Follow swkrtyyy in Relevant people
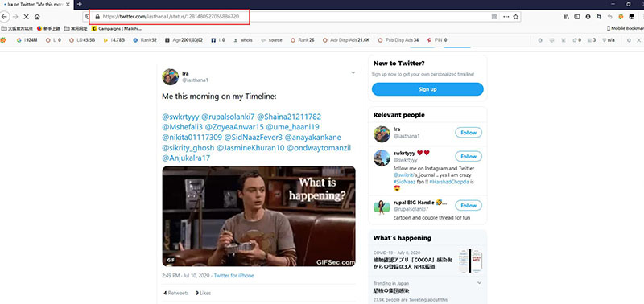Viewport: 644px width, 304px height. [469, 156]
